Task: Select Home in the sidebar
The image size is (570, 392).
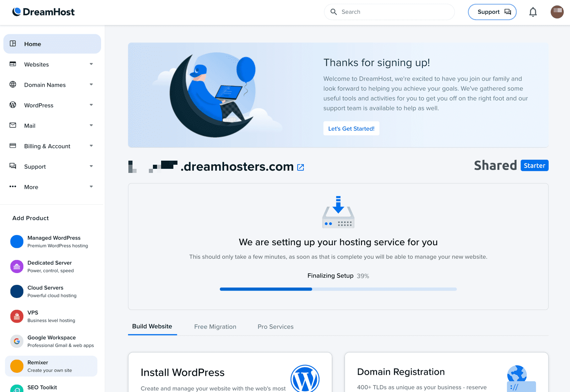Action: [x=52, y=44]
